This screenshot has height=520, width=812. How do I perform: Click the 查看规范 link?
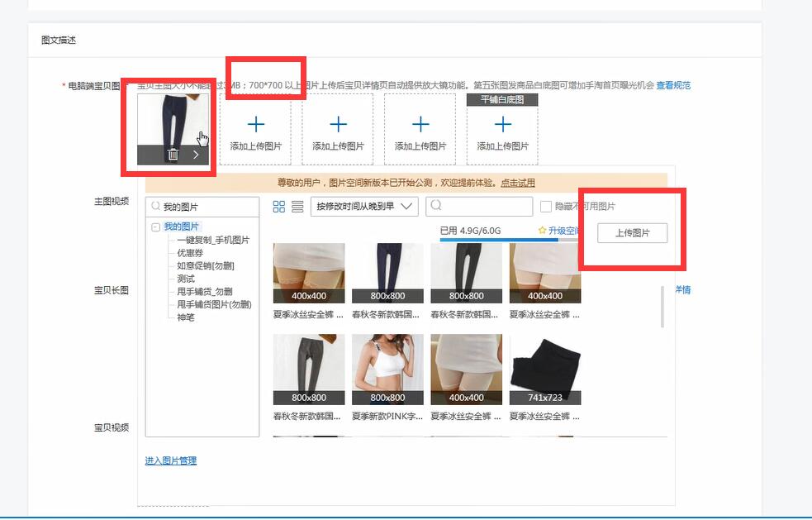tap(673, 85)
